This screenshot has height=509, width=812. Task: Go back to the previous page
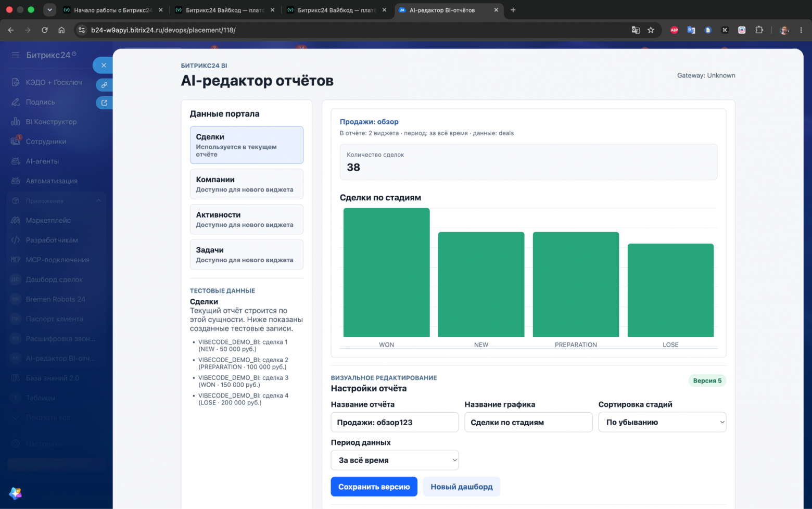pos(11,30)
